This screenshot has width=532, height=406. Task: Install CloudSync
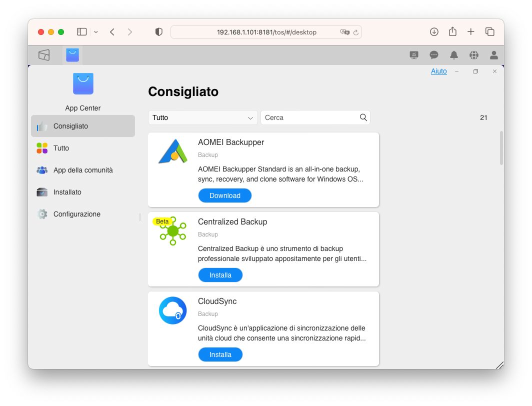[x=220, y=354]
